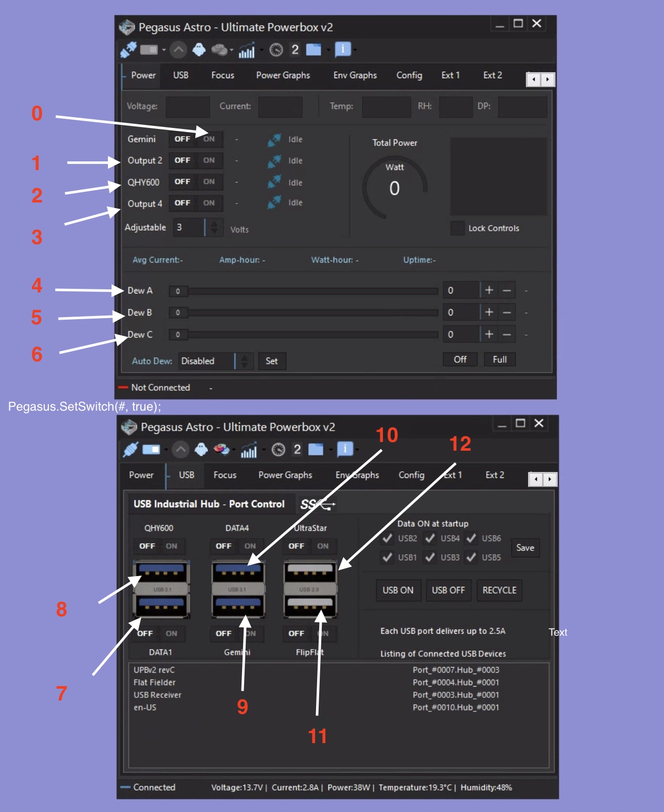Click the blue folder icon in the upper window toolbar
The width and height of the screenshot is (664, 812).
pyautogui.click(x=313, y=49)
